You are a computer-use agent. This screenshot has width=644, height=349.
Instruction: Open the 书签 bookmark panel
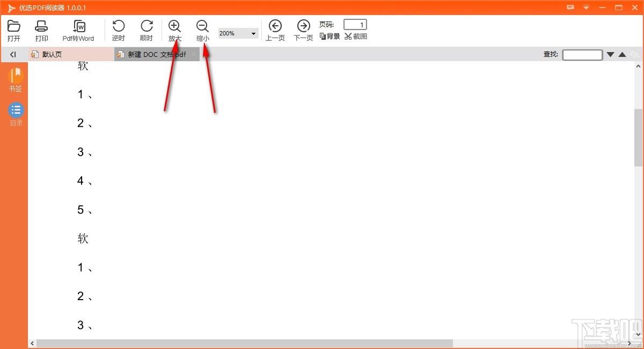point(16,79)
